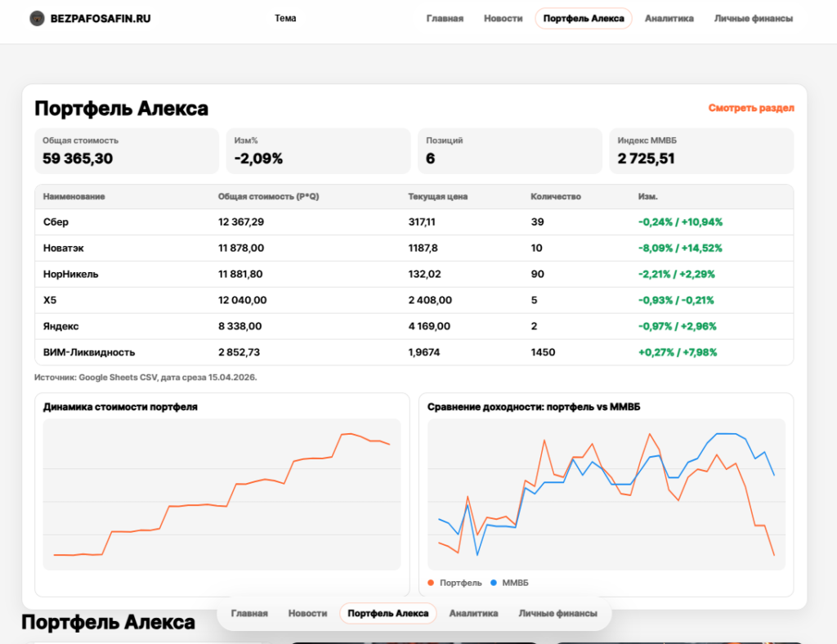The width and height of the screenshot is (837, 644).
Task: Click the Общая стоимость (P*Q) column header
Action: pyautogui.click(x=268, y=196)
